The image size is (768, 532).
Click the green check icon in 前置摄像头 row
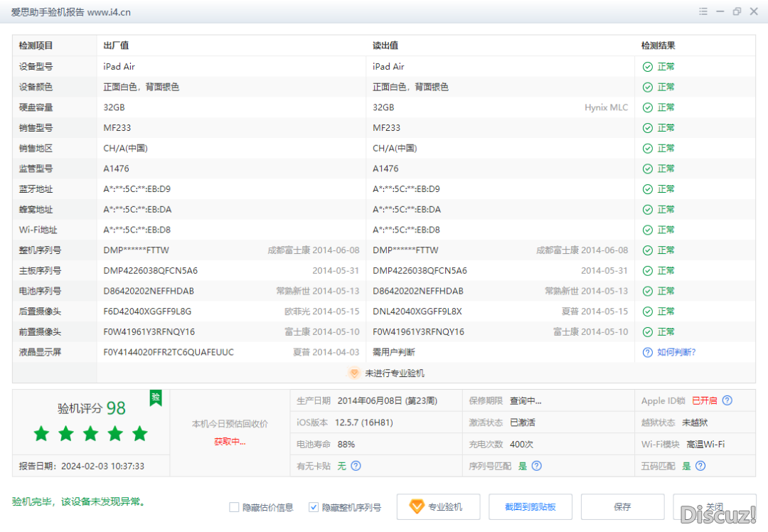(x=648, y=332)
